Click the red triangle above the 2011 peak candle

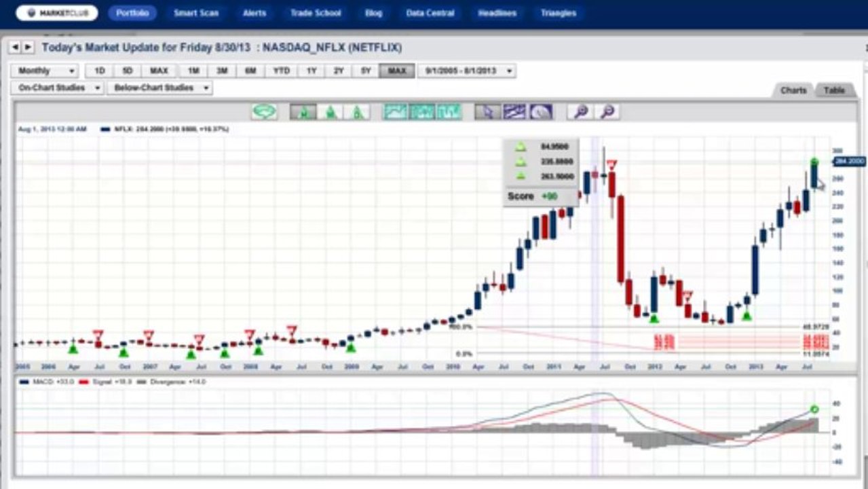coord(611,164)
